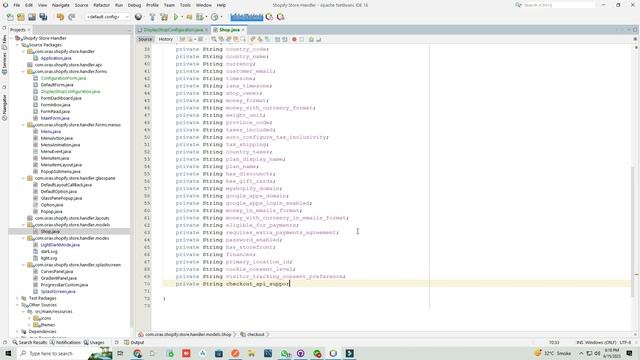
Task: Open the Search Results window
Action: tap(29, 342)
